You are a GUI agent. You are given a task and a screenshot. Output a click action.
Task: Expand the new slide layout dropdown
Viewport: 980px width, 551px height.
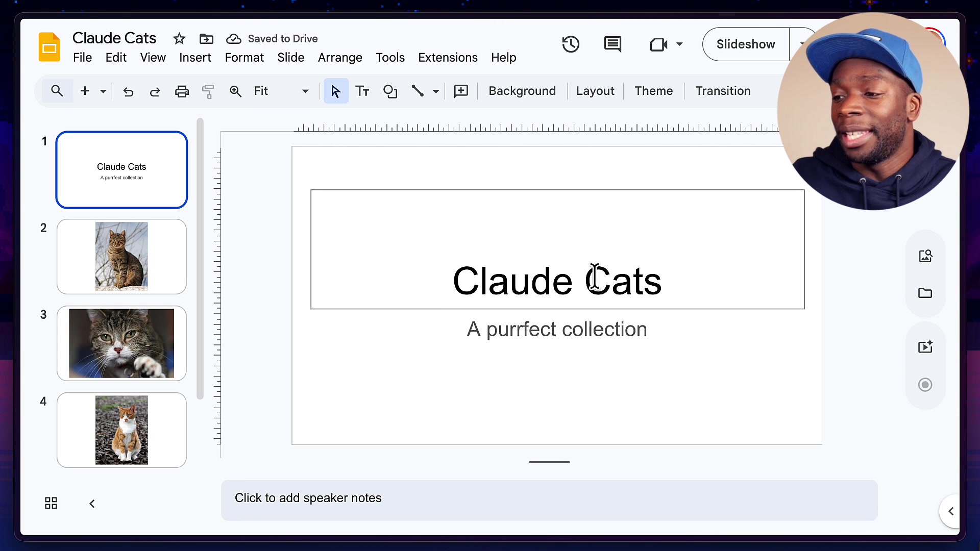pos(103,91)
